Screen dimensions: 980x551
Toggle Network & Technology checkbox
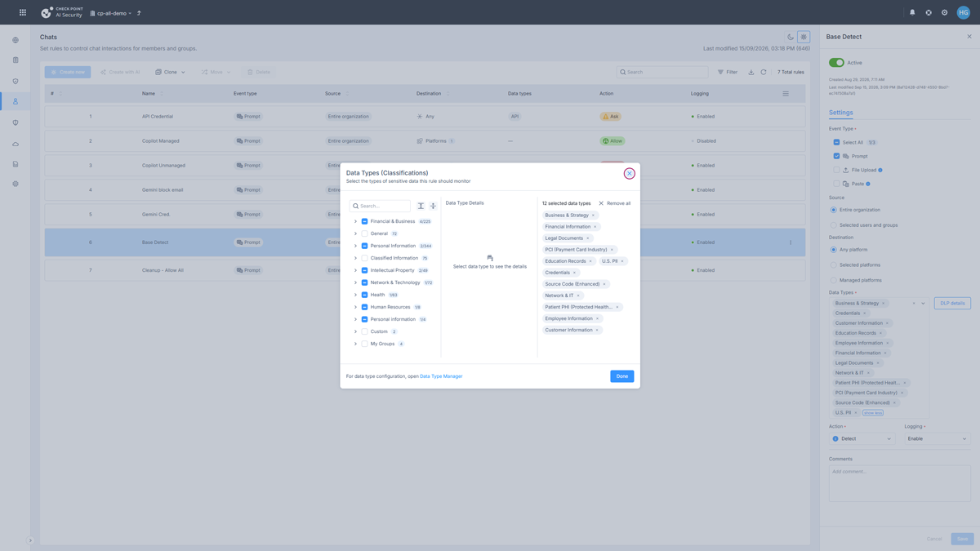coord(364,282)
